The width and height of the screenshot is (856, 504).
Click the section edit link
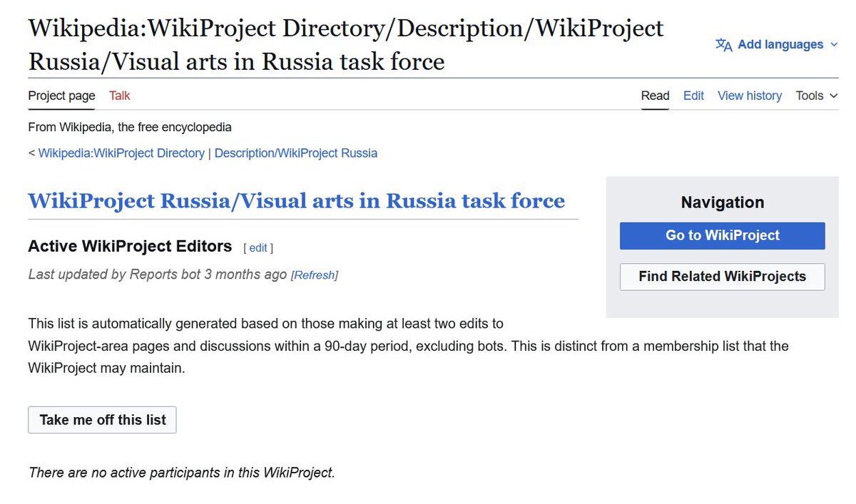tap(258, 248)
